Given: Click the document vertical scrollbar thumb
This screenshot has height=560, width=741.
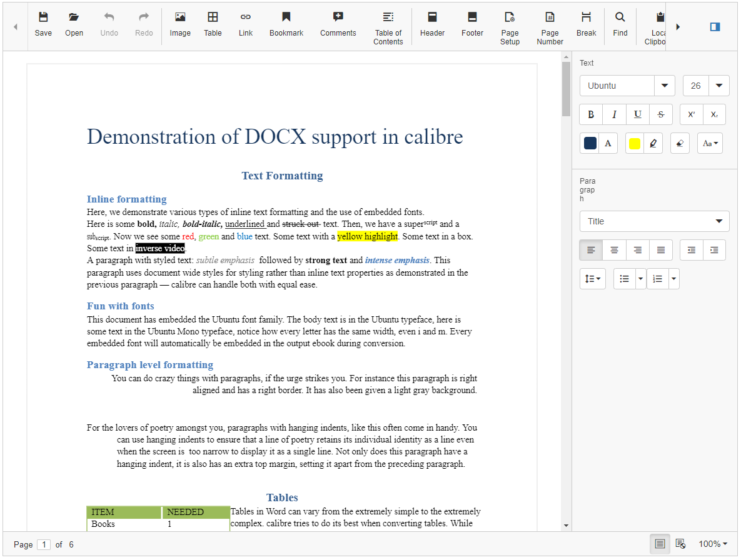Looking at the screenshot, I should coord(566,89).
